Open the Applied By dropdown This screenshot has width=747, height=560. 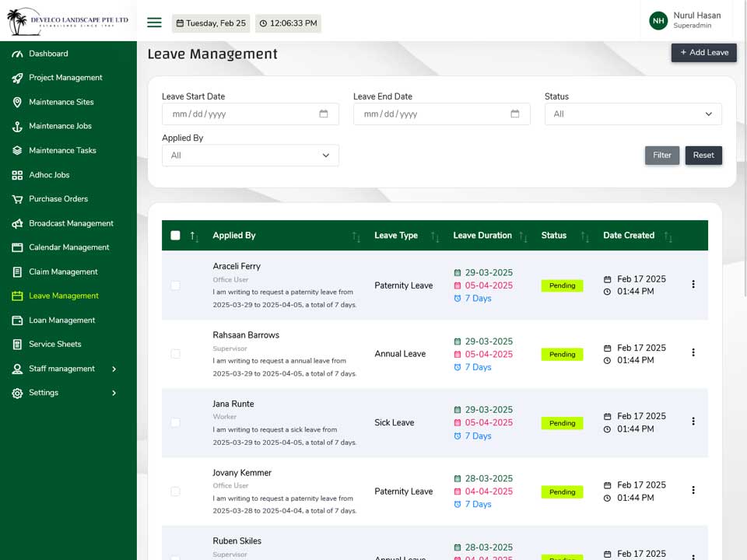point(251,156)
